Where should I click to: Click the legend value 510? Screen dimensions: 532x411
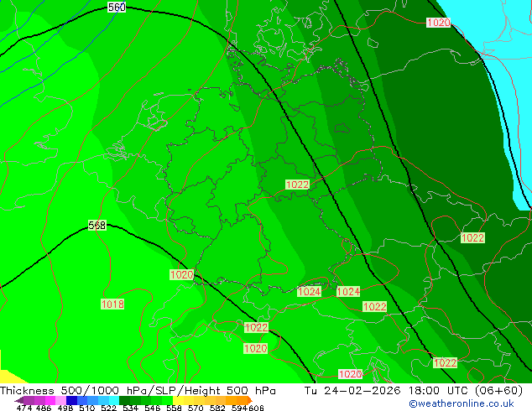87,408
